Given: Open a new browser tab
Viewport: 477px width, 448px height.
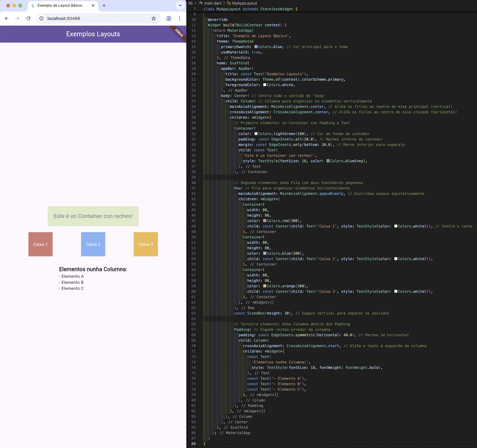Looking at the screenshot, I should (x=104, y=6).
